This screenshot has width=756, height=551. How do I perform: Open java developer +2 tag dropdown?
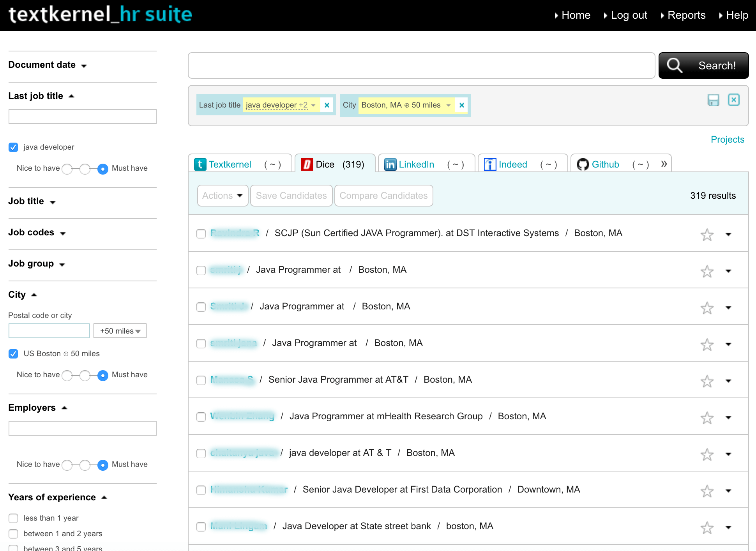coord(313,105)
